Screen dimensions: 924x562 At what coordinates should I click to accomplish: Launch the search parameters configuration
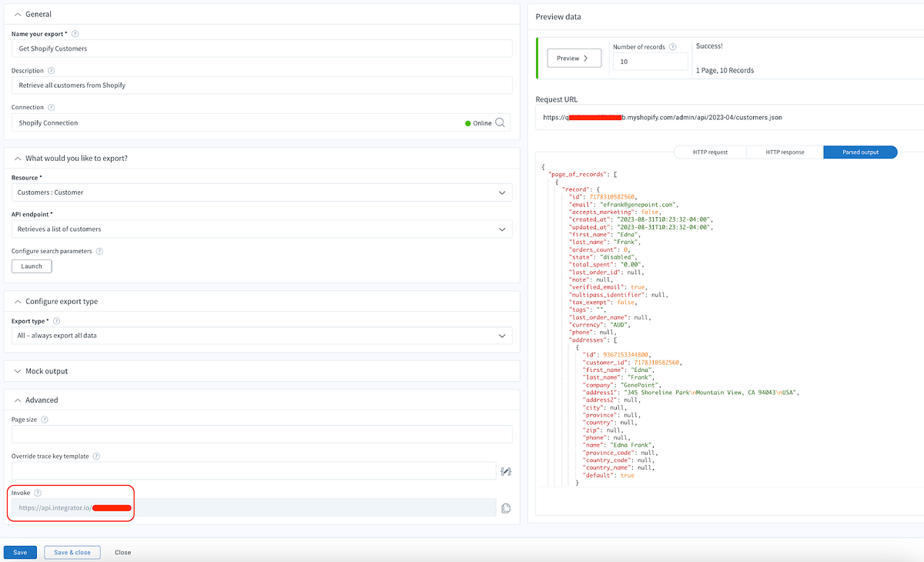click(31, 266)
